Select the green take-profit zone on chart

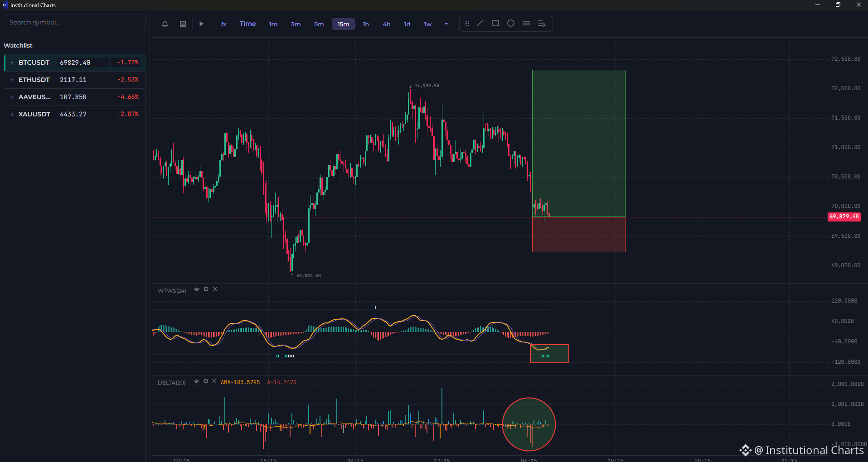click(578, 143)
